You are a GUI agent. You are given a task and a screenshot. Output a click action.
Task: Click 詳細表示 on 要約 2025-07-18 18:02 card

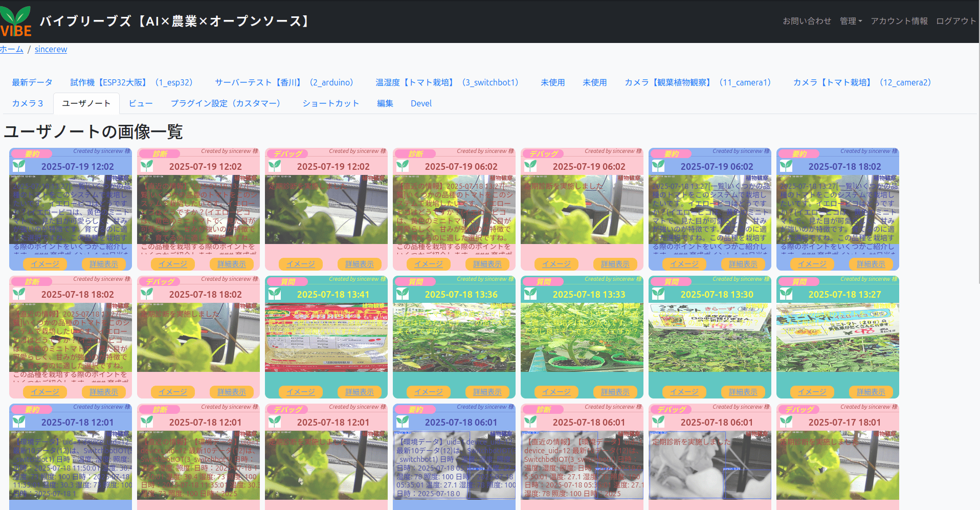[x=871, y=264]
